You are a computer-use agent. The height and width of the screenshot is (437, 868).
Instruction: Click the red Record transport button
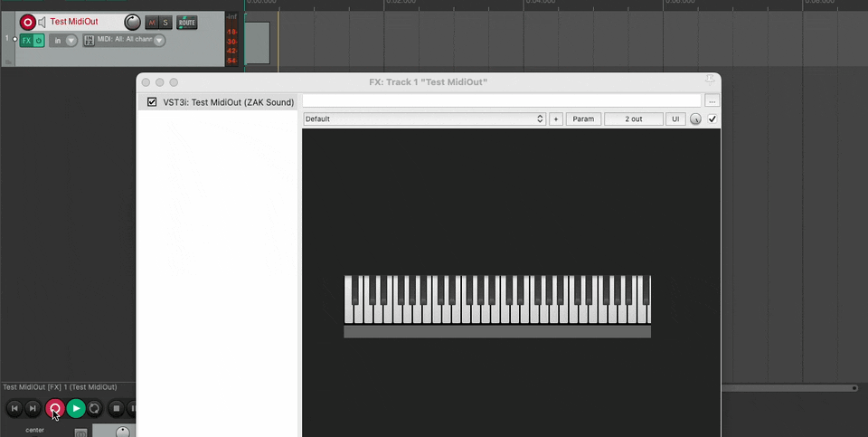[54, 409]
